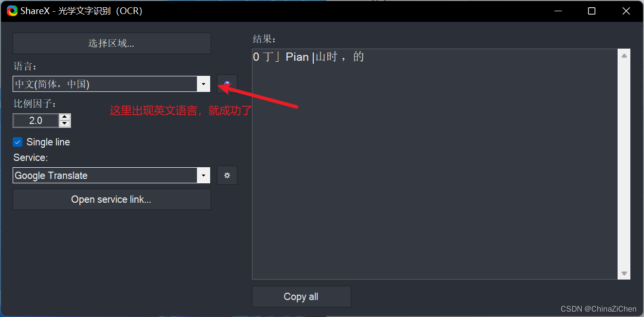The width and height of the screenshot is (644, 317).
Task: Expand the Google Translate service dropdown
Action: click(x=204, y=176)
